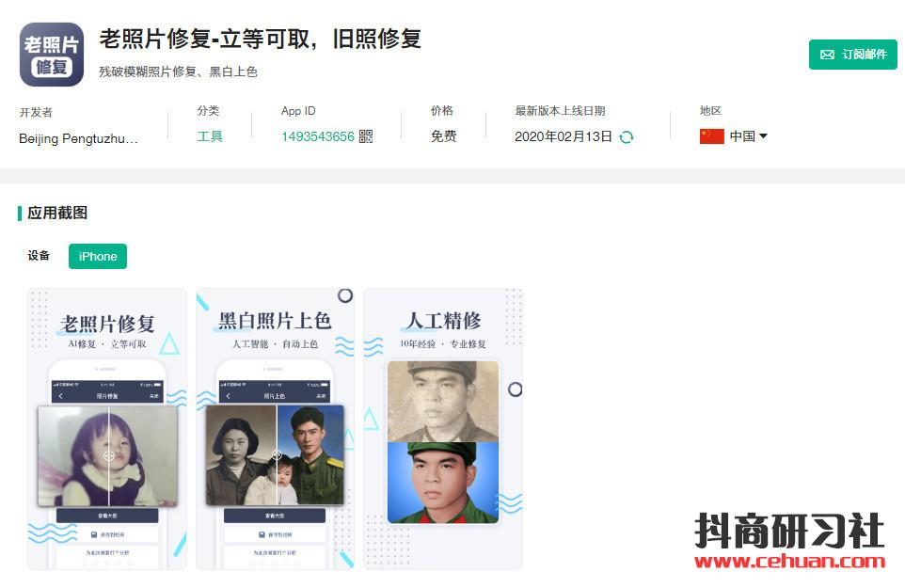
Task: Click the app title 老照片修复-立等可取
Action: pos(205,39)
